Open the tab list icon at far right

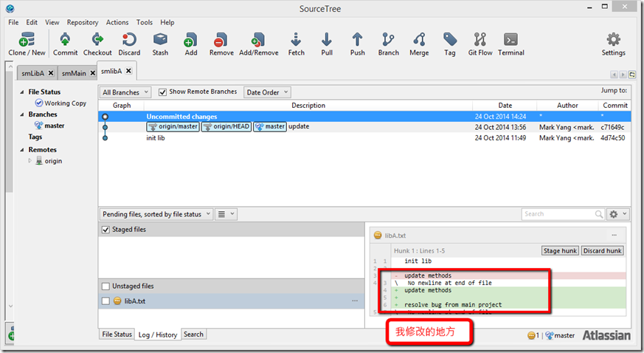pos(632,75)
